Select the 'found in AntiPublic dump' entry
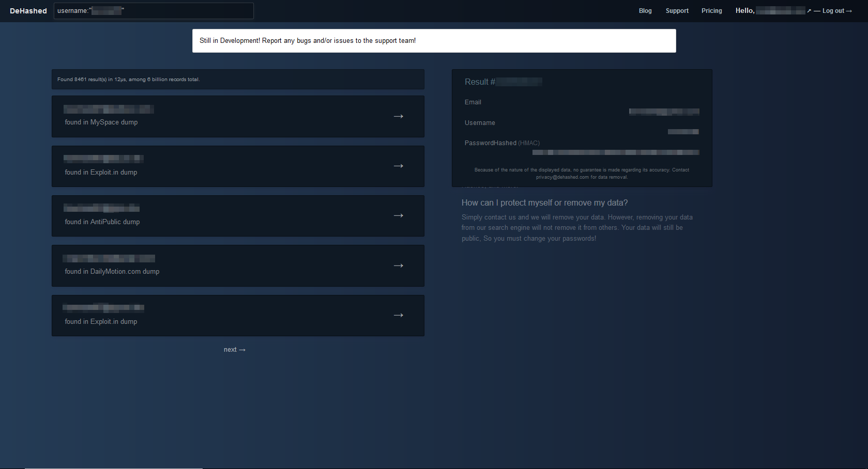This screenshot has height=469, width=868. [102, 222]
